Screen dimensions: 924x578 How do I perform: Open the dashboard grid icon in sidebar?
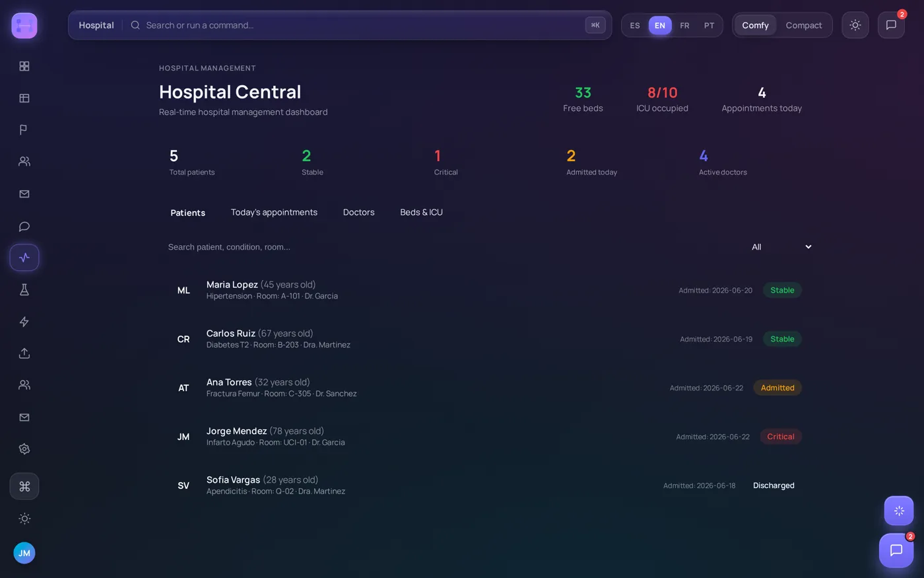(24, 66)
